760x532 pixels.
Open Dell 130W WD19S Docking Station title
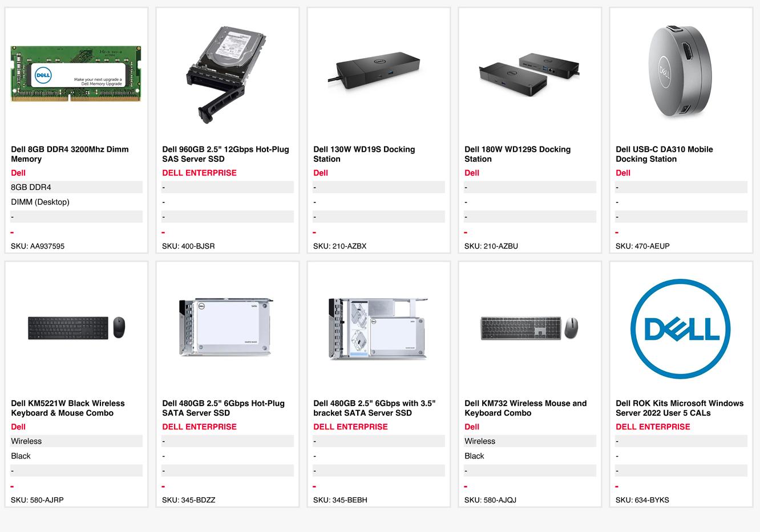[364, 154]
